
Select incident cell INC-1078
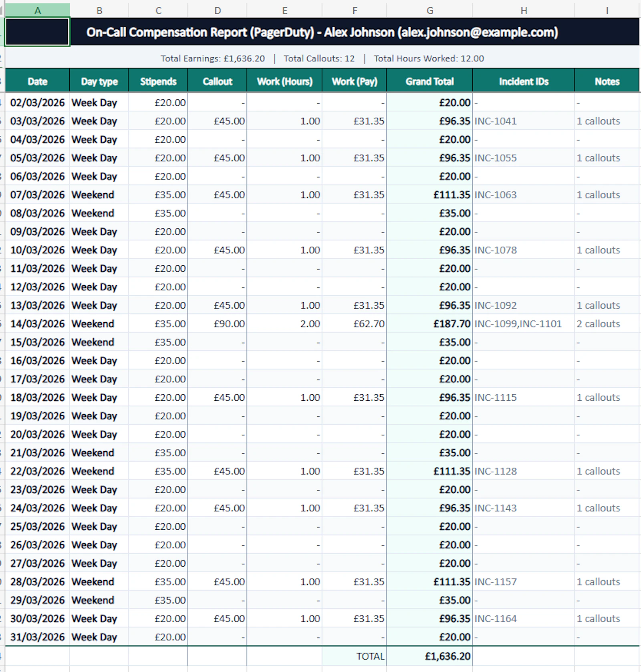coord(524,250)
